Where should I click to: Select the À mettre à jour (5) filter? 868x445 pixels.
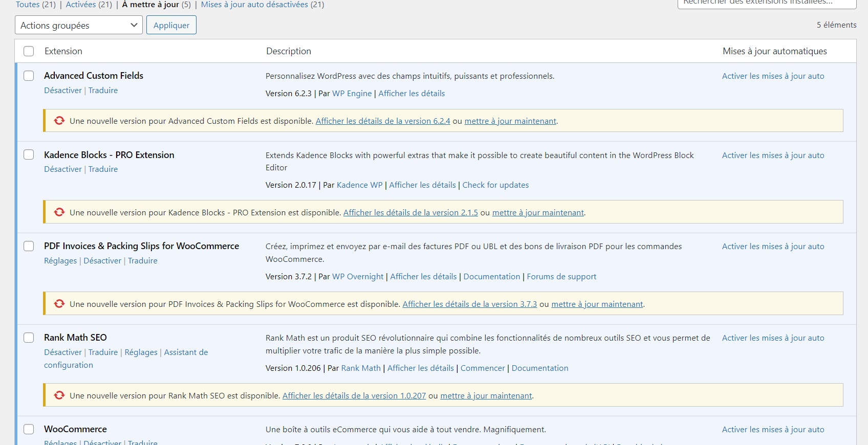coord(156,5)
